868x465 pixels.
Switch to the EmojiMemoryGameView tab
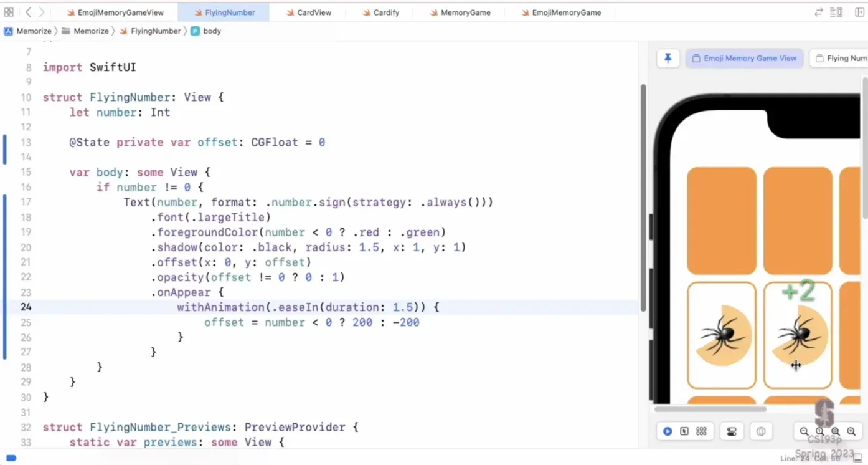(x=115, y=12)
